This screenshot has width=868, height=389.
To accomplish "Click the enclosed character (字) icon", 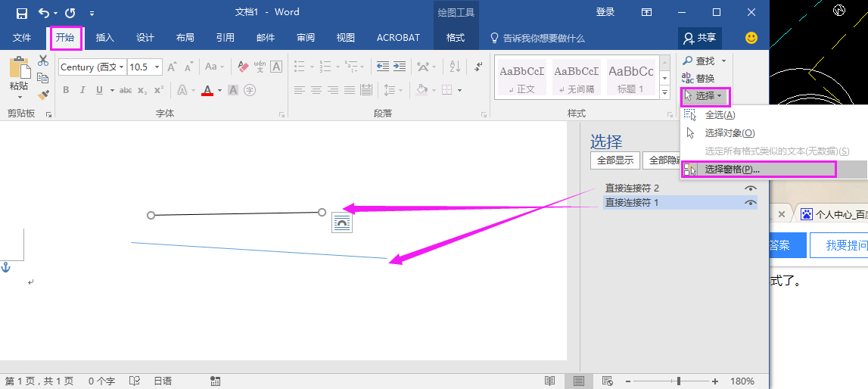I will pyautogui.click(x=250, y=89).
